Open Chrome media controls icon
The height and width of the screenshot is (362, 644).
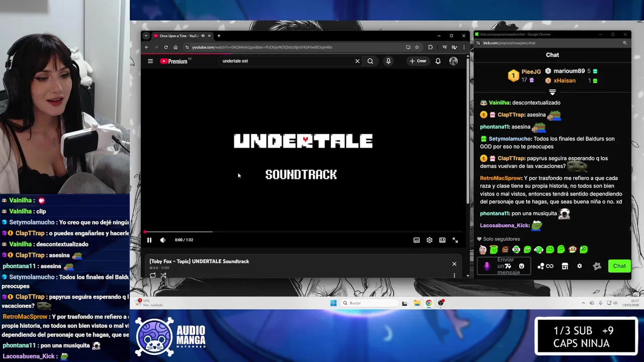(445, 47)
